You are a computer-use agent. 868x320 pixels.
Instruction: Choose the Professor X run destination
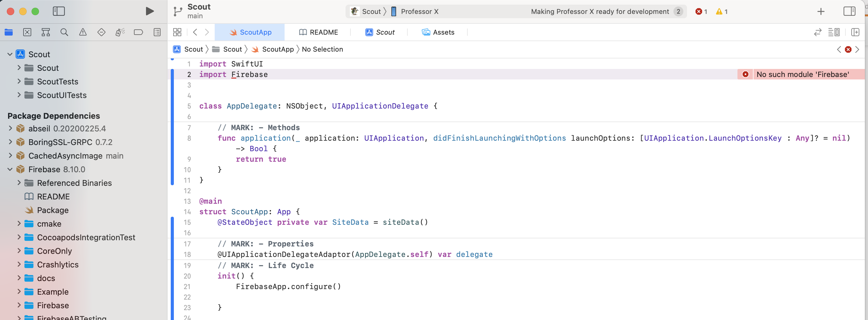click(415, 11)
